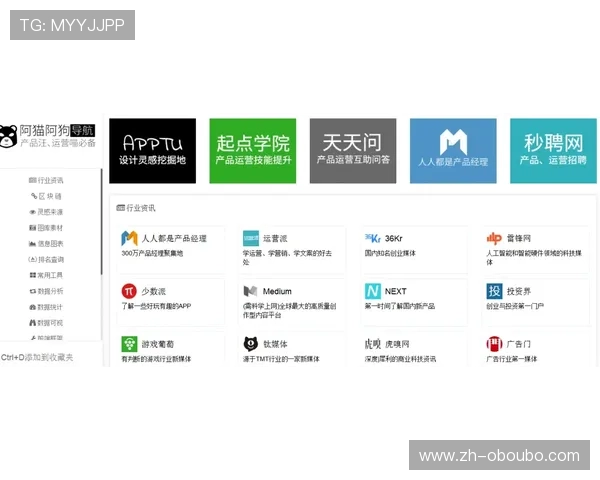
Task: Select 行业资讯 in the sidebar menu
Action: 46,180
